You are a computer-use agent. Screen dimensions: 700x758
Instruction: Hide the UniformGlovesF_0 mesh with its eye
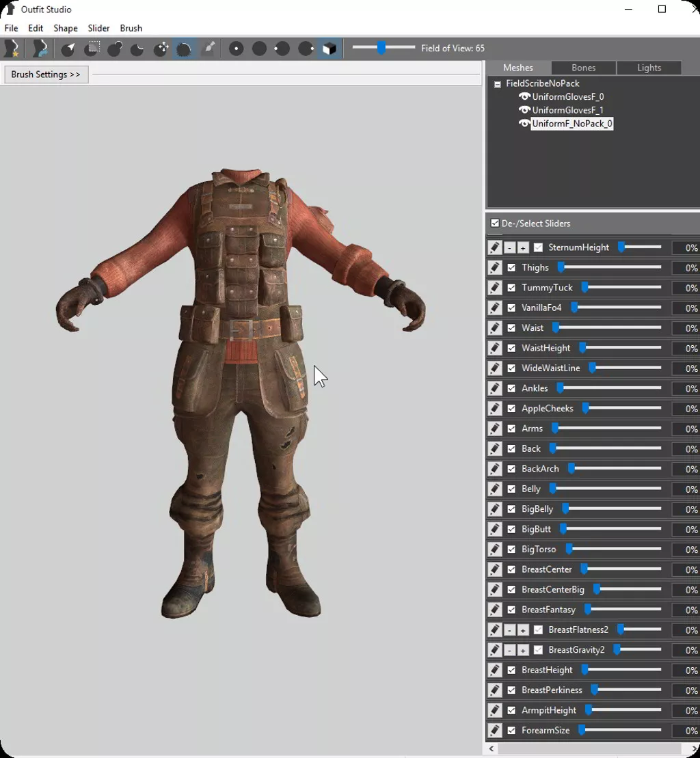(x=524, y=96)
